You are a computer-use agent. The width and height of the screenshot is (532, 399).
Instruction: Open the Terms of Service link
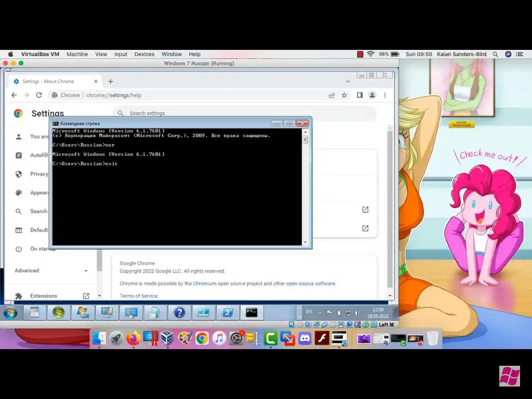click(138, 296)
